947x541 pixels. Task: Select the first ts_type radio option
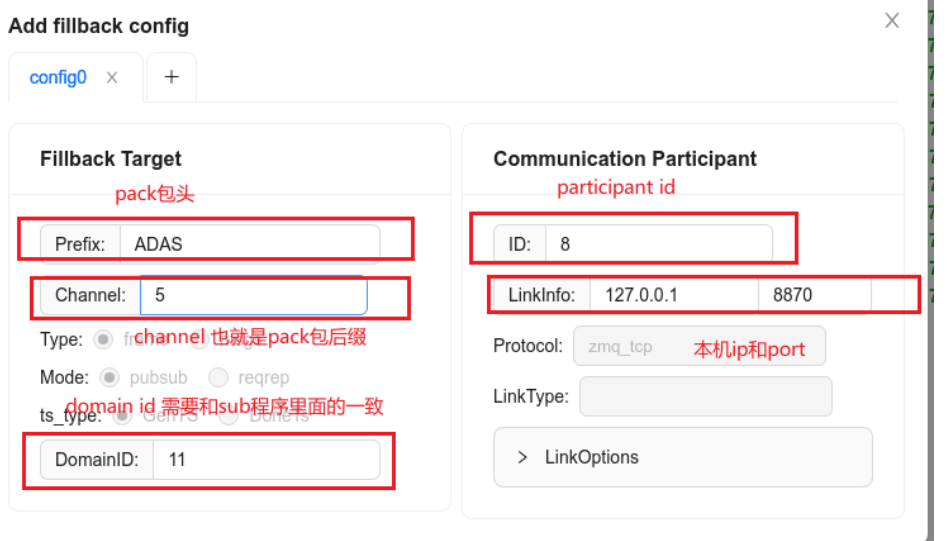coord(123,415)
